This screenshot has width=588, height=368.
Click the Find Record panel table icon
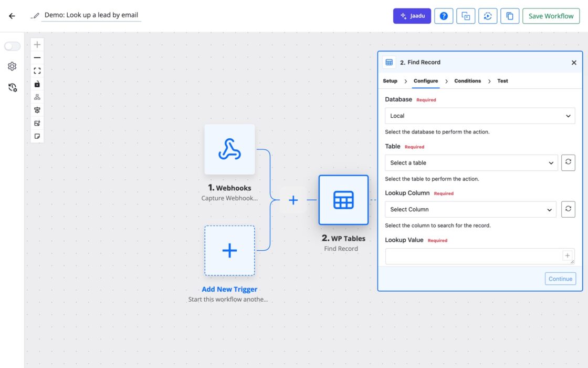pyautogui.click(x=389, y=63)
